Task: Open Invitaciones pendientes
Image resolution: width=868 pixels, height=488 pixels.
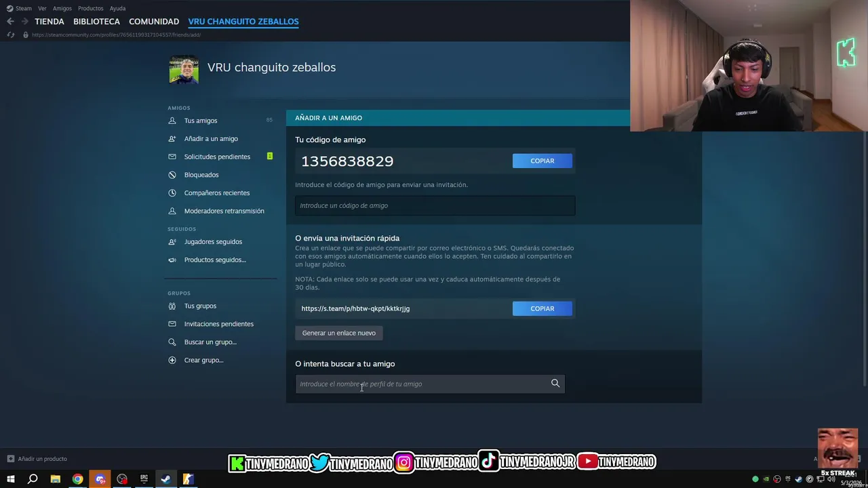Action: (x=219, y=324)
